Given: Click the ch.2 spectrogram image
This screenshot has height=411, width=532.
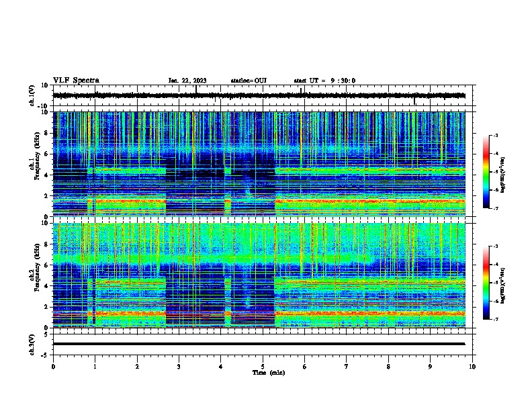Looking at the screenshot, I should pyautogui.click(x=259, y=275).
